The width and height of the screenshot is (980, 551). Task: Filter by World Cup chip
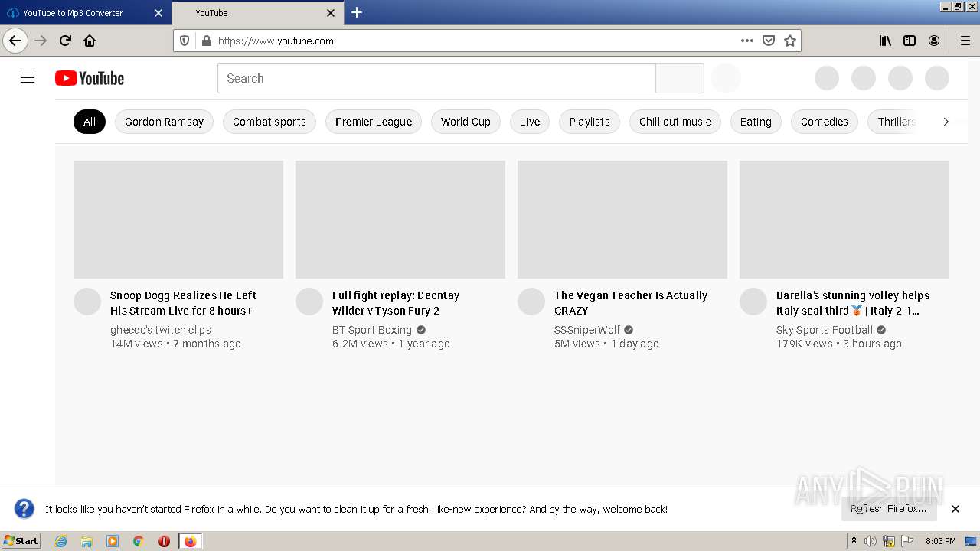point(465,122)
